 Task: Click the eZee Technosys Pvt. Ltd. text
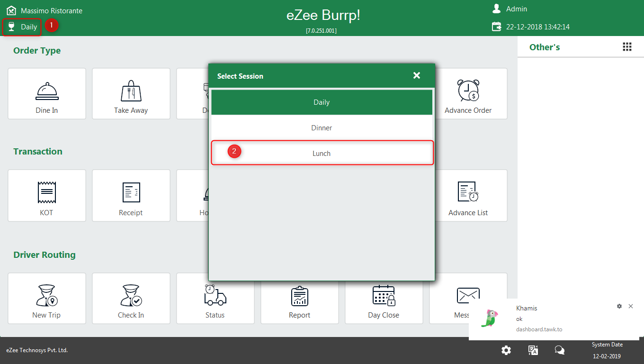[x=37, y=350]
